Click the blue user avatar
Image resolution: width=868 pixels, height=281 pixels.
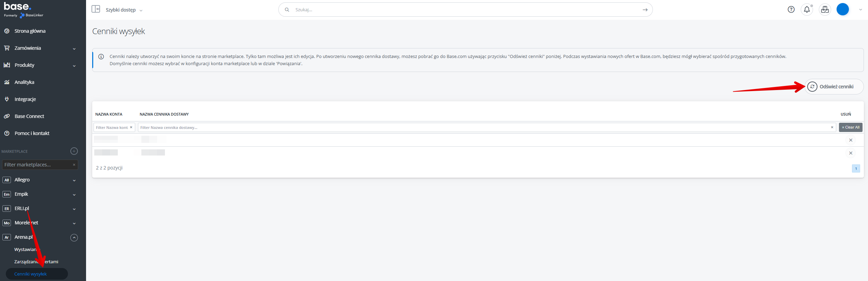point(842,10)
